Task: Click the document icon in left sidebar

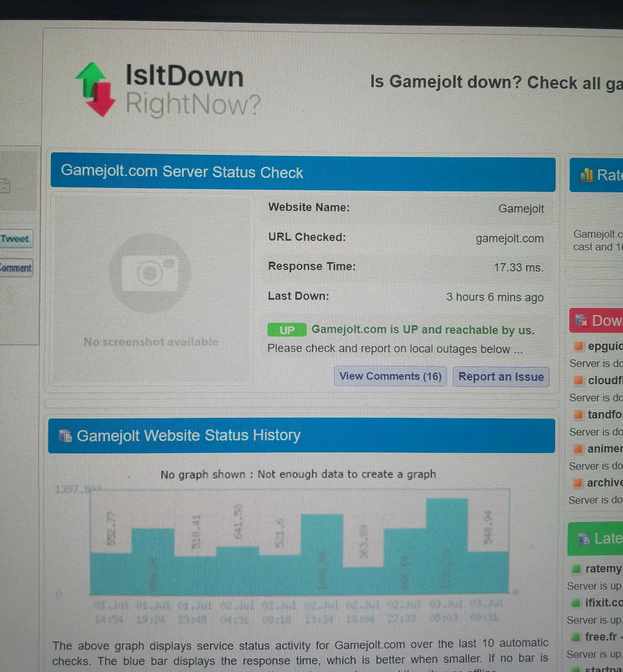Action: pos(5,185)
